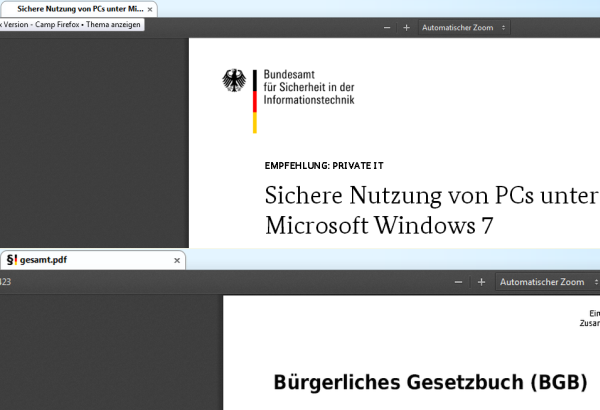This screenshot has height=410, width=600.
Task: Zoom in in the gesamt.pdf viewer
Action: point(481,282)
